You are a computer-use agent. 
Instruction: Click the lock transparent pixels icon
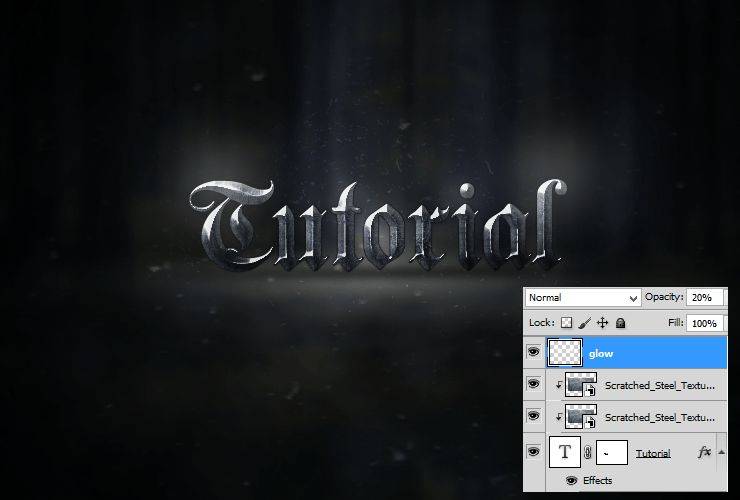pos(566,322)
